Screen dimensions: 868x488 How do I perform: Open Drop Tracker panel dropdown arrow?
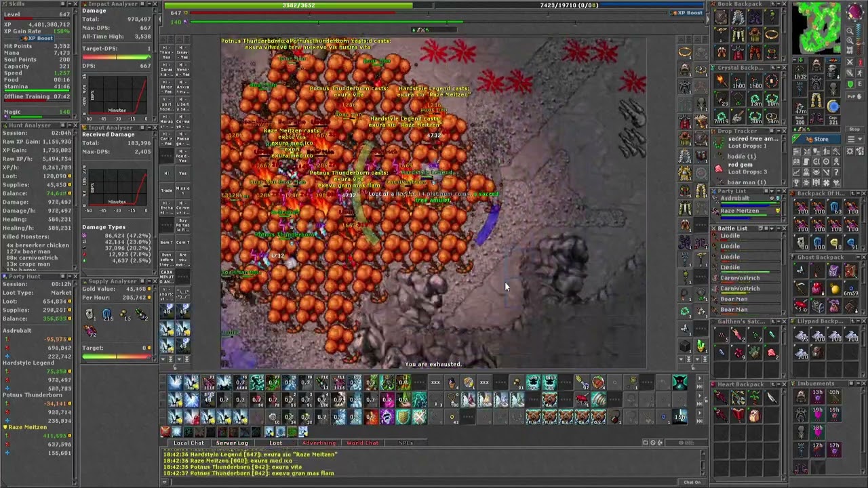[x=771, y=131]
